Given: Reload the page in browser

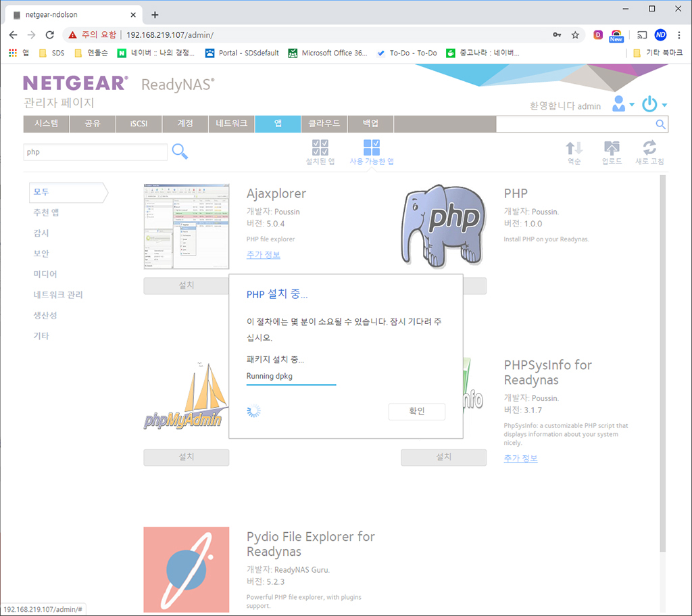Looking at the screenshot, I should click(50, 35).
